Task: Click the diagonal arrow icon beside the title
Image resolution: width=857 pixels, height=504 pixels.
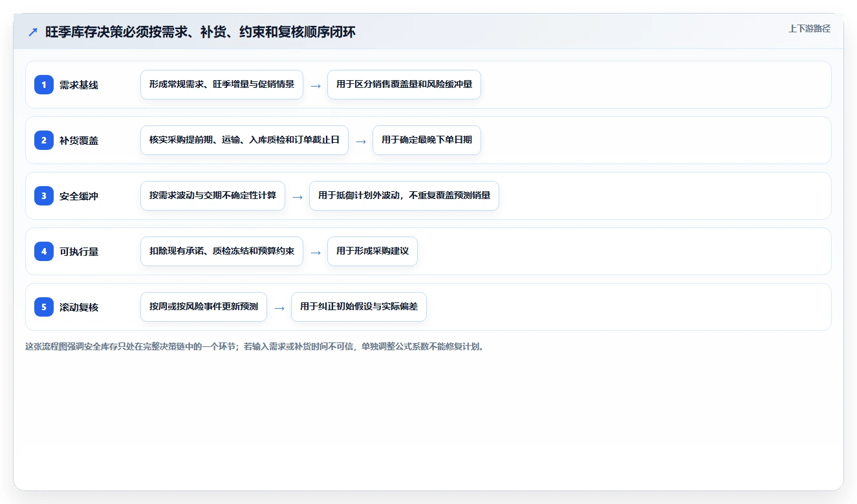Action: pos(33,32)
